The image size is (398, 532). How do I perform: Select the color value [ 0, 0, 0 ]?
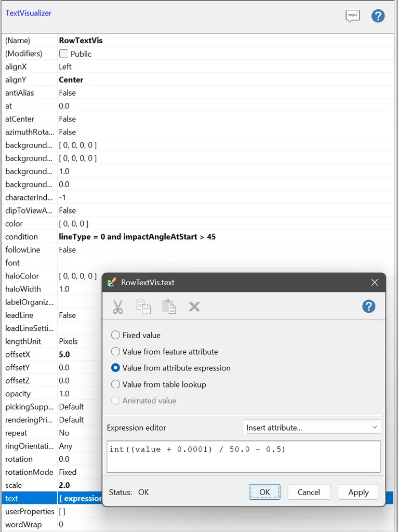(74, 223)
